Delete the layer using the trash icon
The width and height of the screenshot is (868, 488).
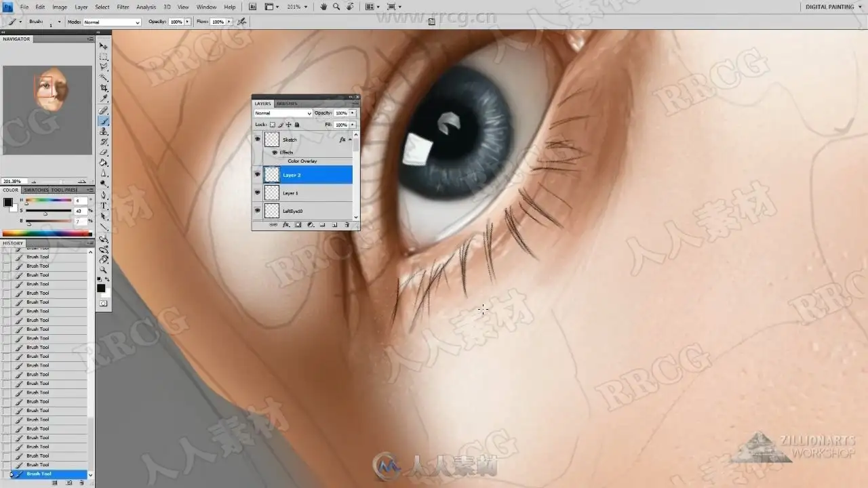tap(347, 224)
